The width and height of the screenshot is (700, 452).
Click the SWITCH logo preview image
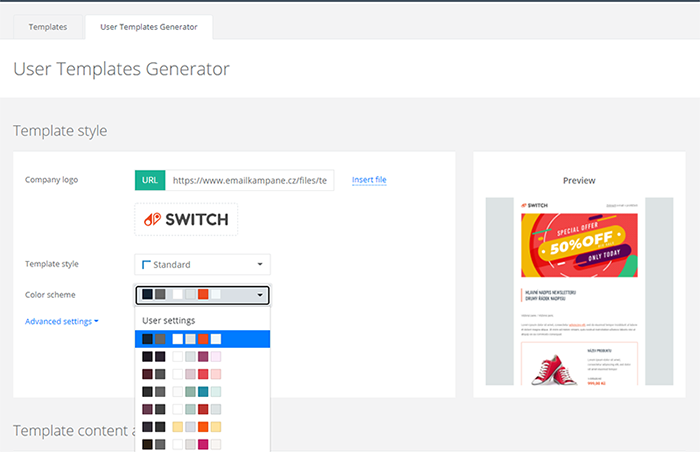coord(186,219)
